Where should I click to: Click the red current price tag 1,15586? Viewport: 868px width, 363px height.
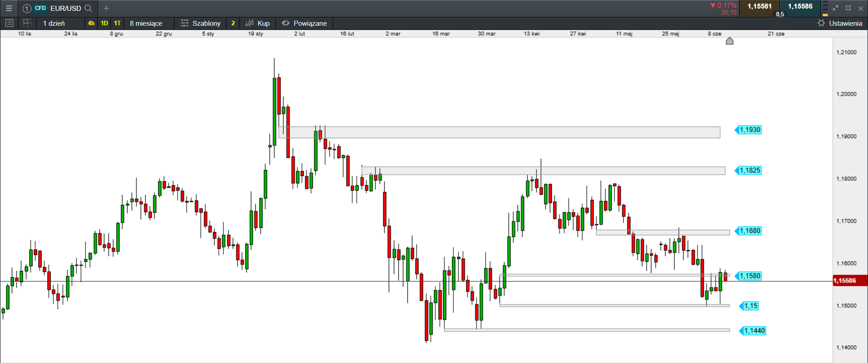tap(849, 281)
